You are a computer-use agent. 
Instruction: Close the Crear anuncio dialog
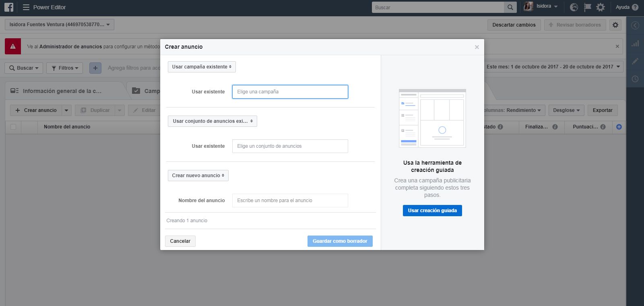pos(477,47)
